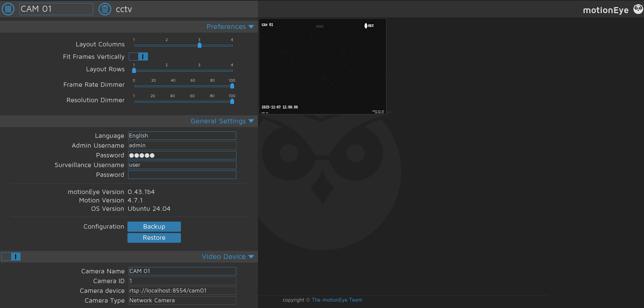Adjust the Layout Rows slider
The image size is (644, 308).
pos(183,70)
